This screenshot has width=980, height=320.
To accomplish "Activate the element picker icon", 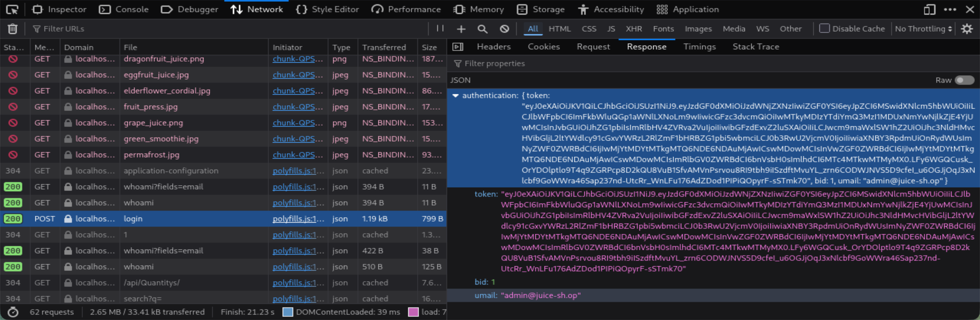I will click(12, 10).
